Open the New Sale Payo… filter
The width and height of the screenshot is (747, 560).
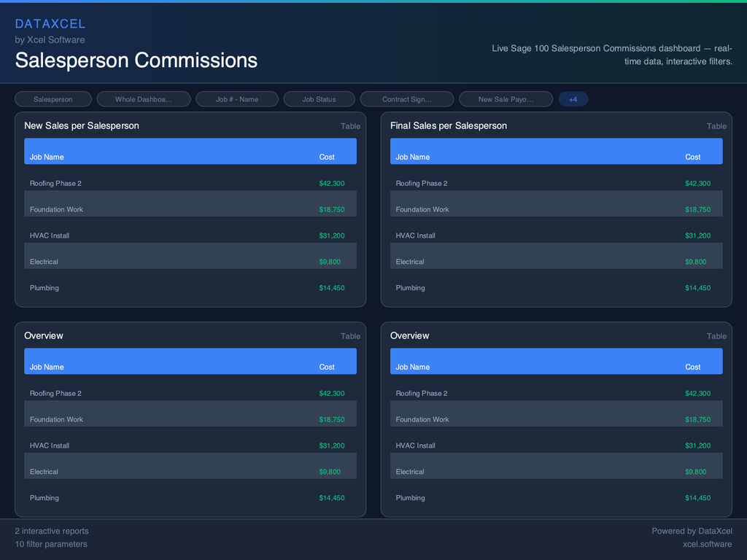click(x=506, y=99)
